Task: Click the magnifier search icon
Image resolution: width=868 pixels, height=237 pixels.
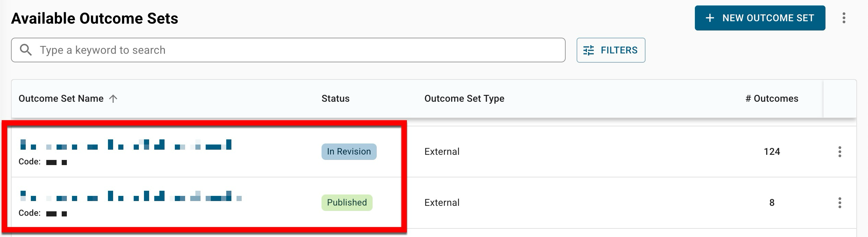Action: [x=26, y=50]
